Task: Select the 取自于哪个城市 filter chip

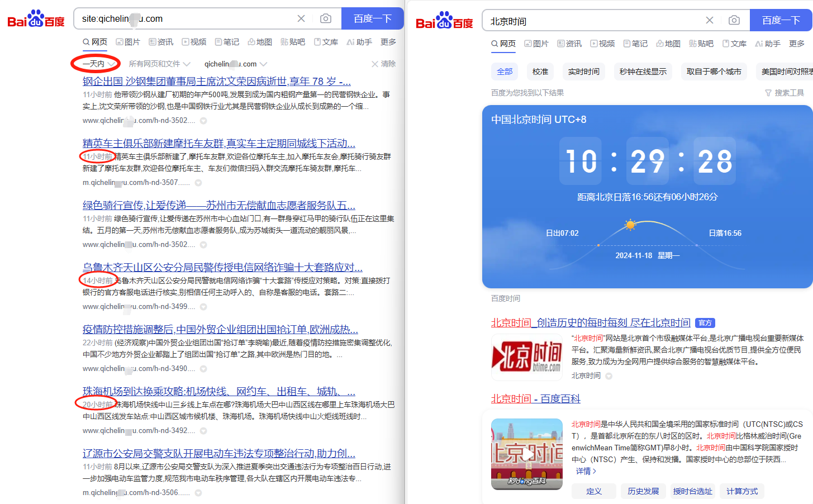Action: tap(714, 72)
